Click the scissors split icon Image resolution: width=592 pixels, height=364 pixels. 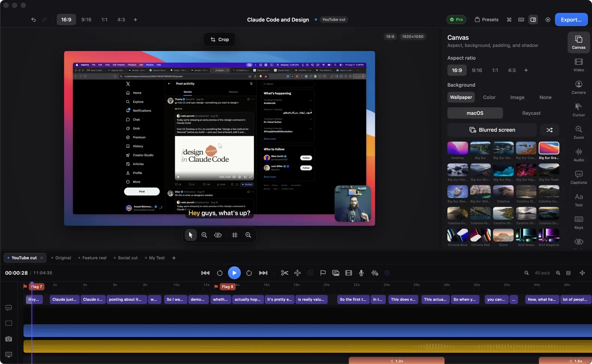point(284,273)
